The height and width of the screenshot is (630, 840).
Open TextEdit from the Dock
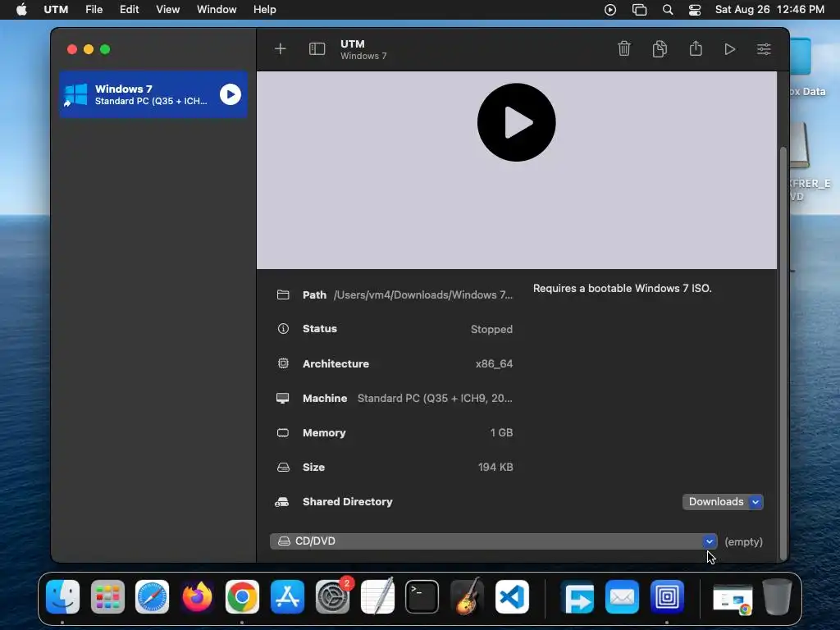(x=377, y=596)
